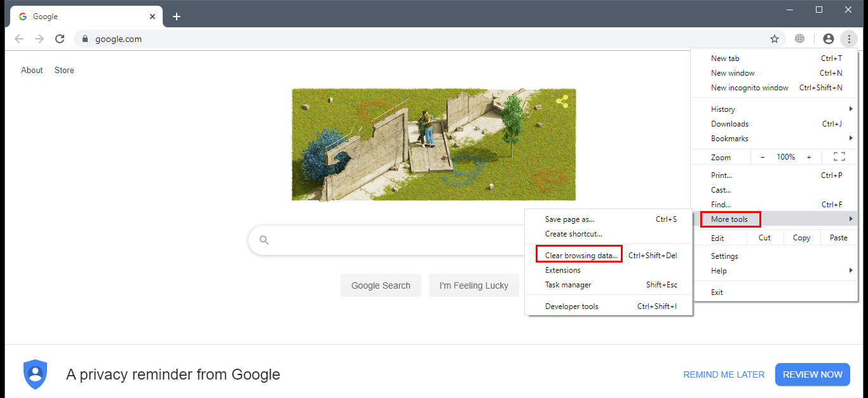This screenshot has height=398, width=868.
Task: Enter fullscreen mode from Zoom row
Action: 839,156
